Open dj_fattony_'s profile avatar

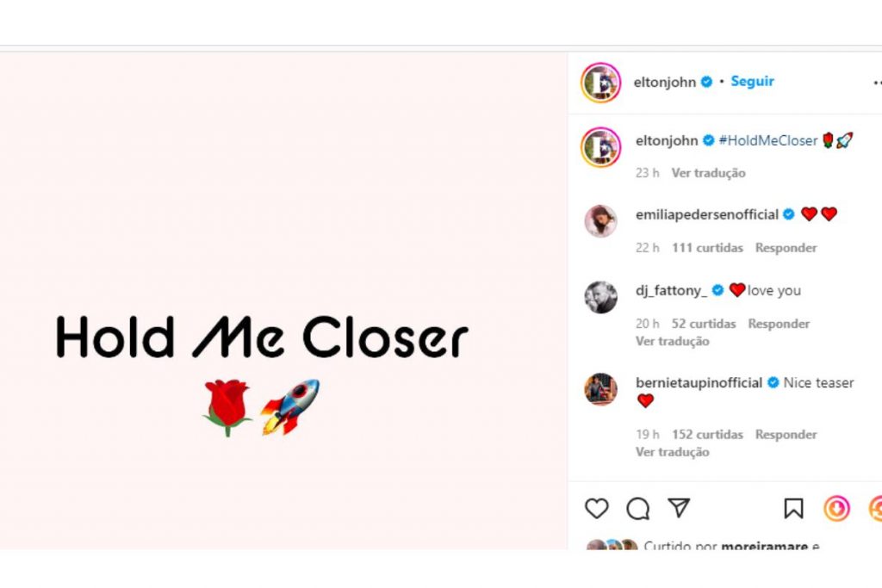600,298
